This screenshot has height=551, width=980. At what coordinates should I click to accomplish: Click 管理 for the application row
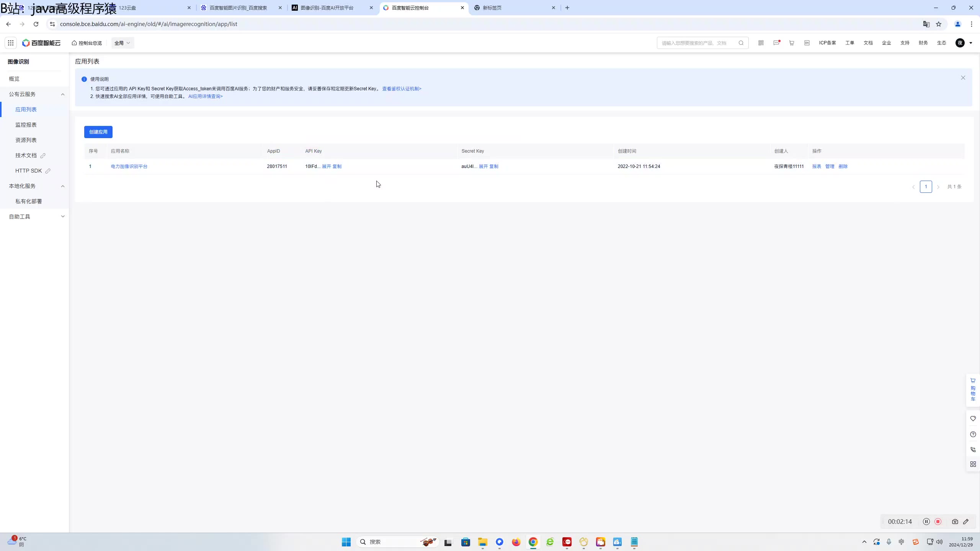[830, 166]
